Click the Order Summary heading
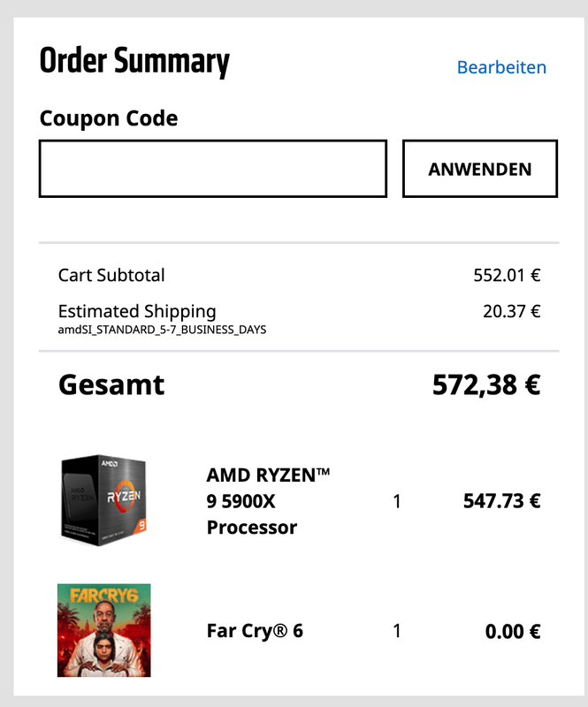 tap(134, 62)
